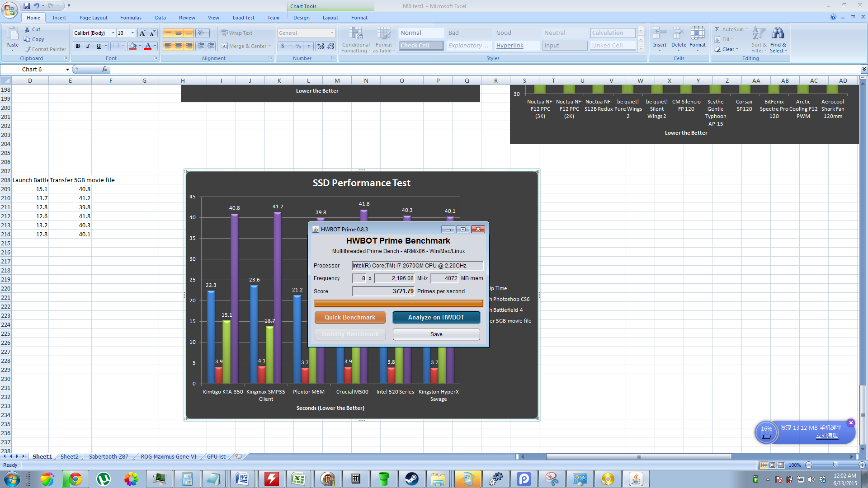
Task: Open Find & Select binoculars icon
Action: click(778, 33)
